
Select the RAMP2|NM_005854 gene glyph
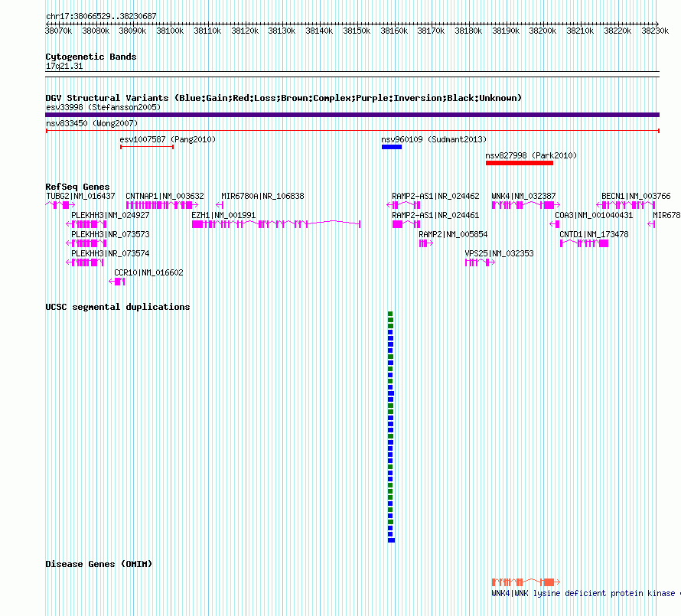[426, 243]
